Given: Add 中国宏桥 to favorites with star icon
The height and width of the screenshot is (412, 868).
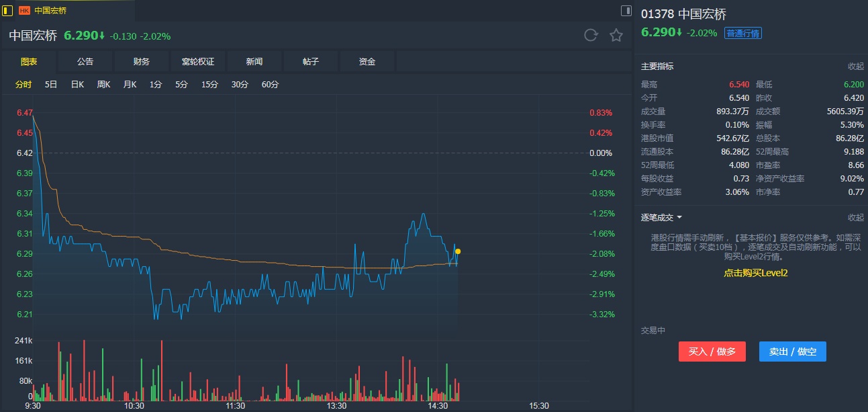Looking at the screenshot, I should point(616,36).
